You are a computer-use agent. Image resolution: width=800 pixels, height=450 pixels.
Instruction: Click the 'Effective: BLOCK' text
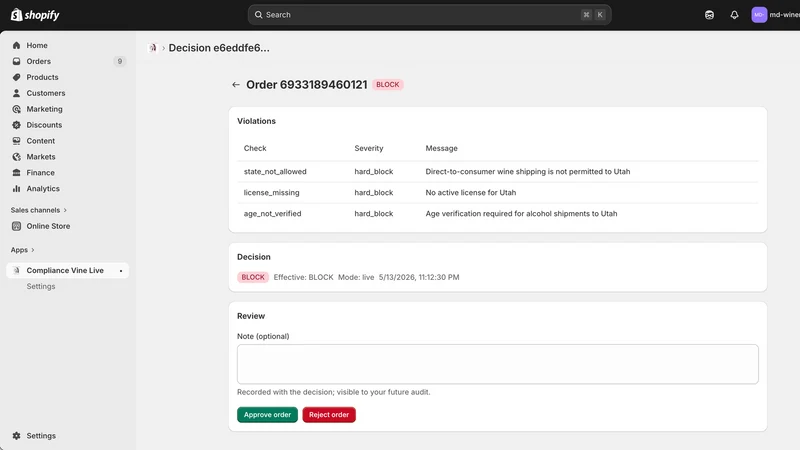pyautogui.click(x=303, y=277)
